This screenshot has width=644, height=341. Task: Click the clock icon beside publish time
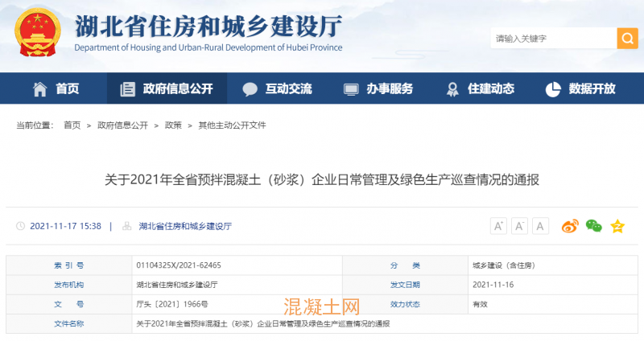20,227
